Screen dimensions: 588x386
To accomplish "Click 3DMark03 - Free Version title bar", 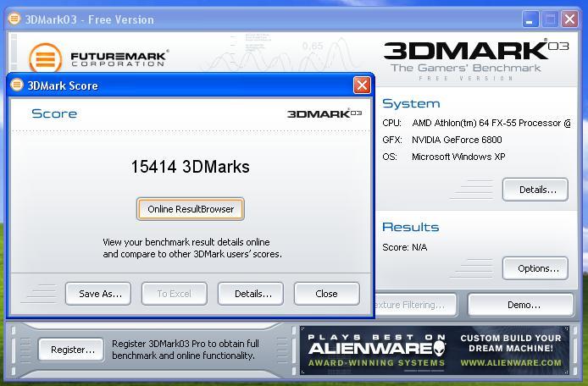I will 292,19.
